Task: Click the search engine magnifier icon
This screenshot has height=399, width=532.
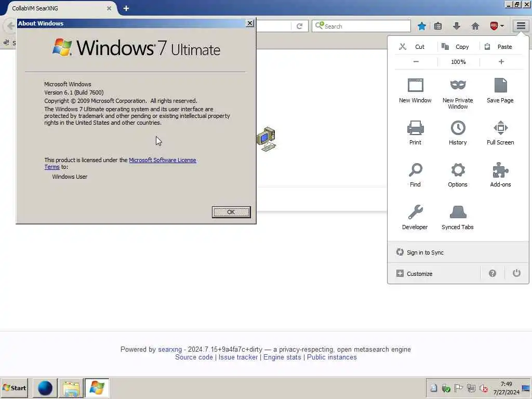Action: pos(319,25)
